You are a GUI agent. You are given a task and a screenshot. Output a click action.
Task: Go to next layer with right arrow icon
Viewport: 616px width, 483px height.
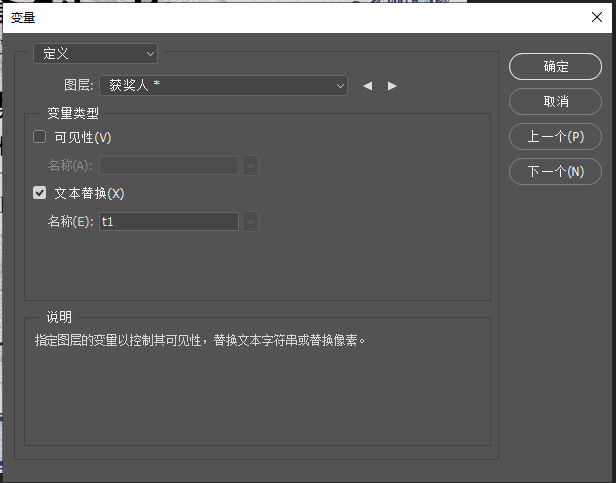tap(392, 86)
